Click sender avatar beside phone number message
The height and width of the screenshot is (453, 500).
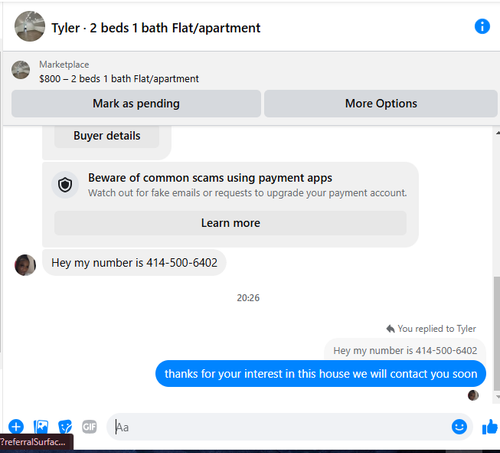point(25,265)
